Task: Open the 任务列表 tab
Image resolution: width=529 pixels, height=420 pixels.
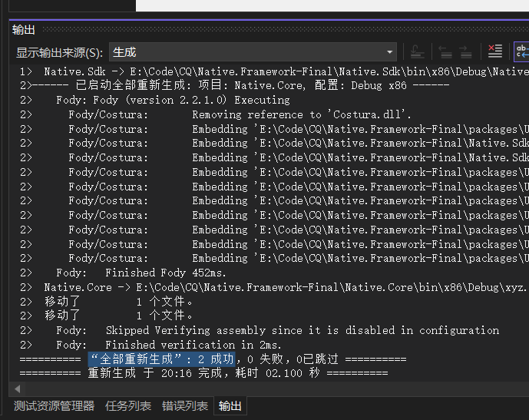Action: tap(128, 406)
